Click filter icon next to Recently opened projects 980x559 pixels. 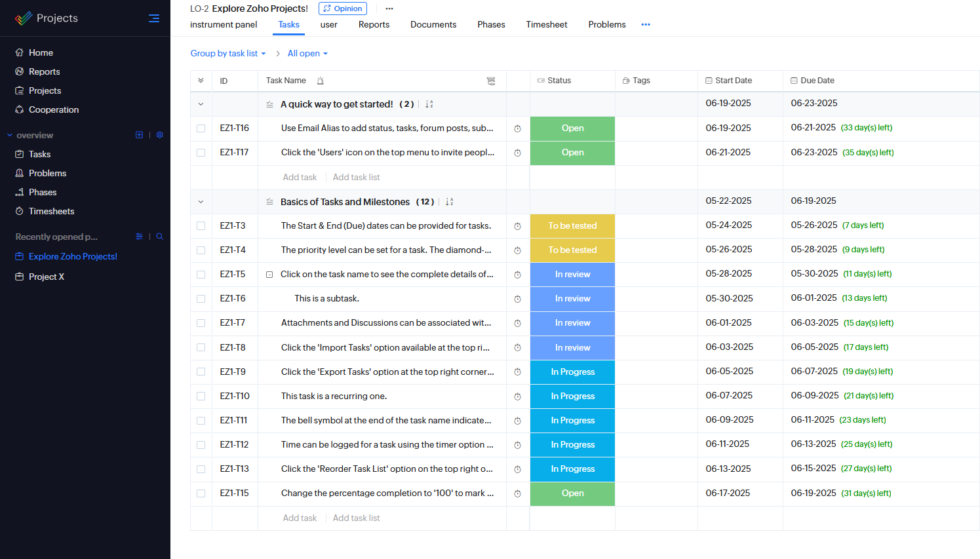click(139, 237)
